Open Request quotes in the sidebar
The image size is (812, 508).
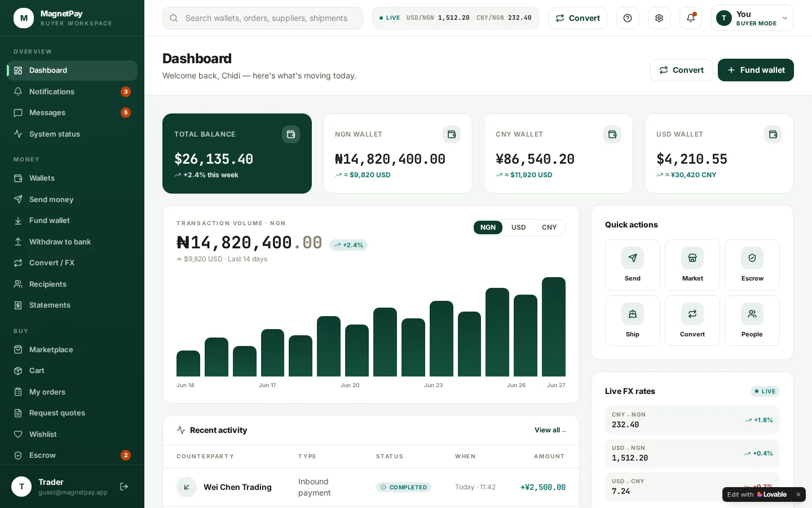pyautogui.click(x=72, y=413)
